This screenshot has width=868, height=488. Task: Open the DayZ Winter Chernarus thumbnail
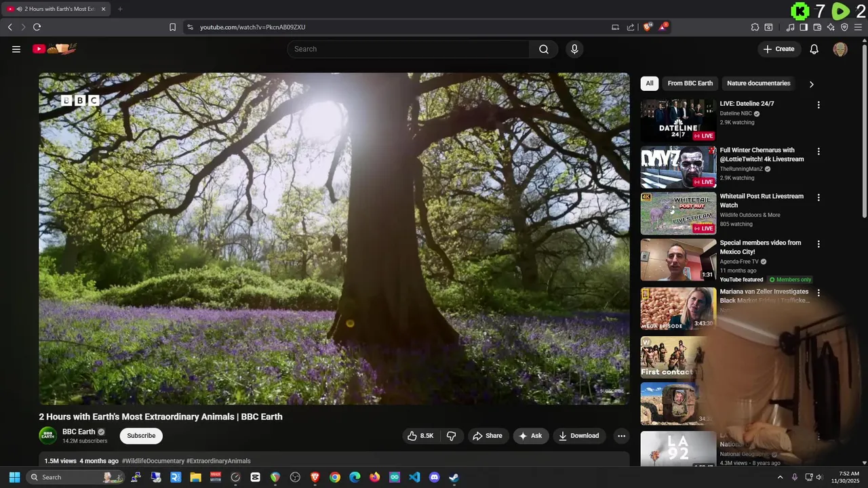pos(678,167)
